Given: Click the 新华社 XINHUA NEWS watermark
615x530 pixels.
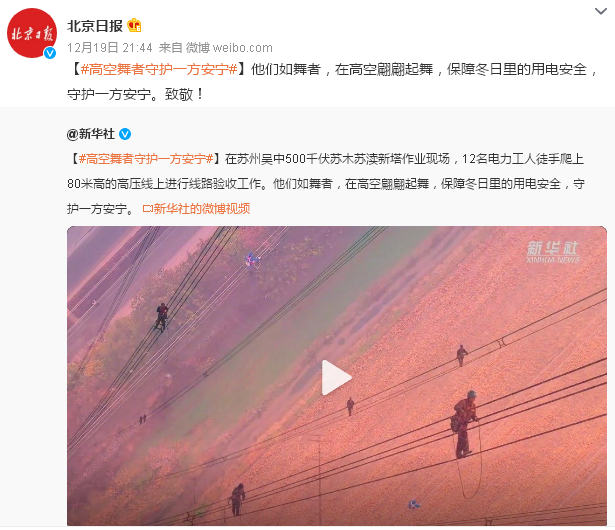Looking at the screenshot, I should (553, 252).
